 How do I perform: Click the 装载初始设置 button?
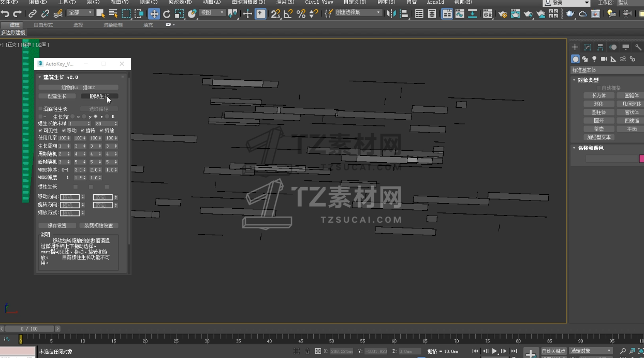point(98,225)
